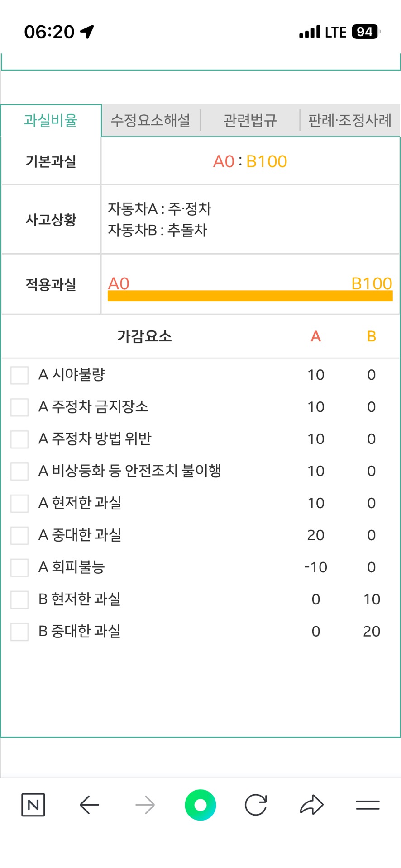The image size is (401, 868).
Task: Tap the Naver N home icon
Action: (33, 805)
